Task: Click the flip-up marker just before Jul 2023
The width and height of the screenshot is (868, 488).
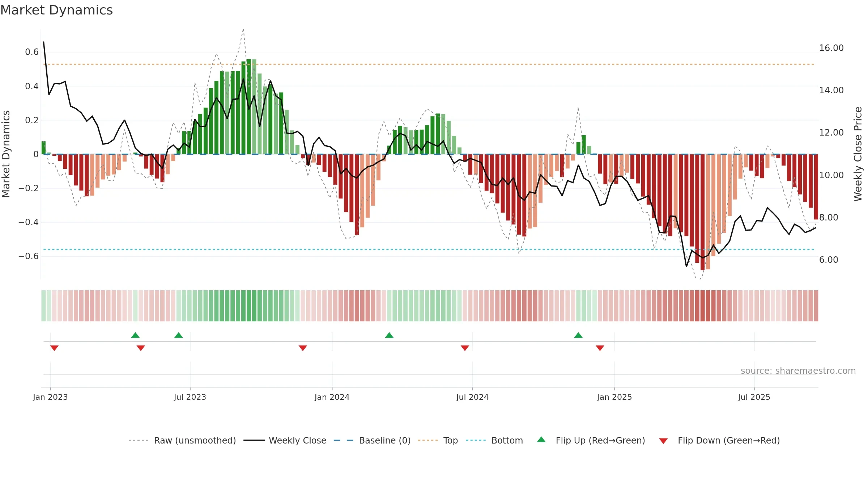Action: pyautogui.click(x=179, y=335)
